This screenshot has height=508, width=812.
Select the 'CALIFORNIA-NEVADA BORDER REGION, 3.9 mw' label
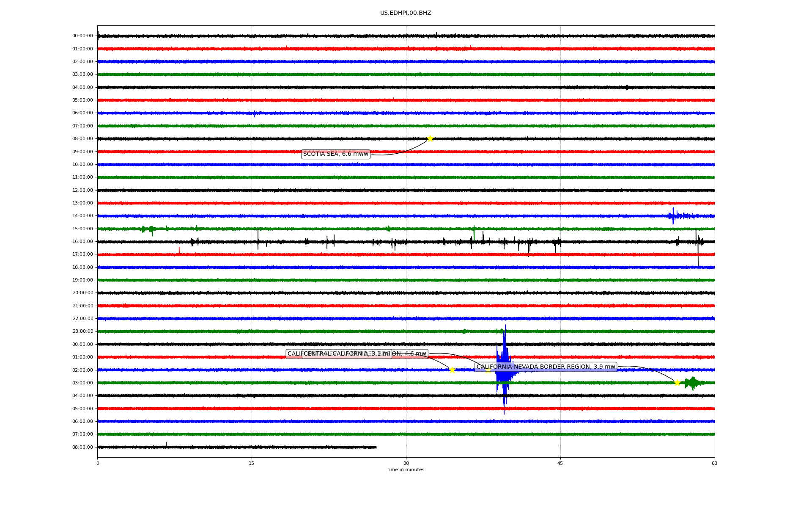click(x=546, y=367)
